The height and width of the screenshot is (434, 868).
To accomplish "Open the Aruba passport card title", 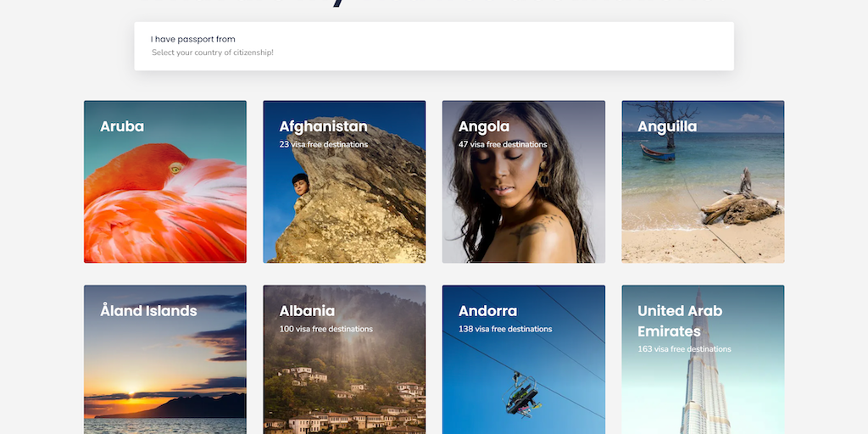I will tap(122, 126).
